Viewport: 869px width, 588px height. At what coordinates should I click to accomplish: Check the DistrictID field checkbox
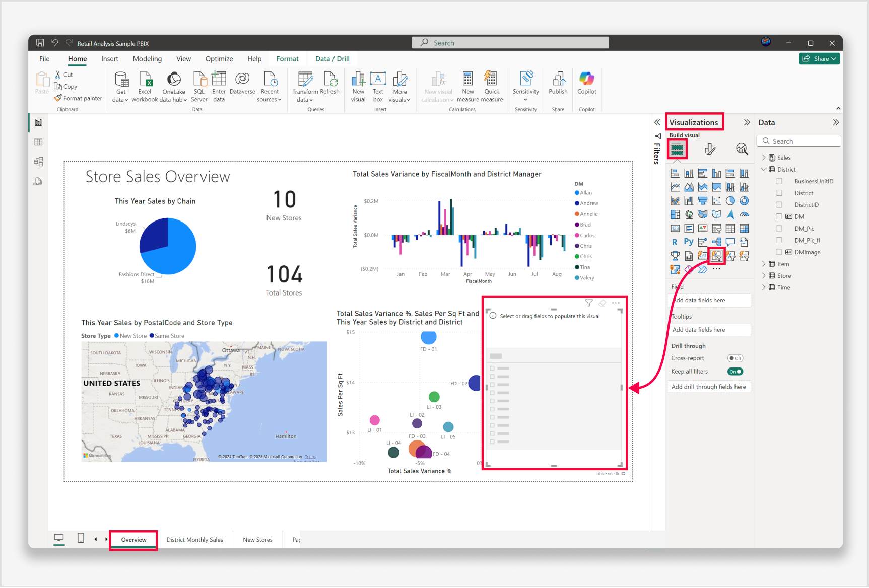(x=779, y=205)
